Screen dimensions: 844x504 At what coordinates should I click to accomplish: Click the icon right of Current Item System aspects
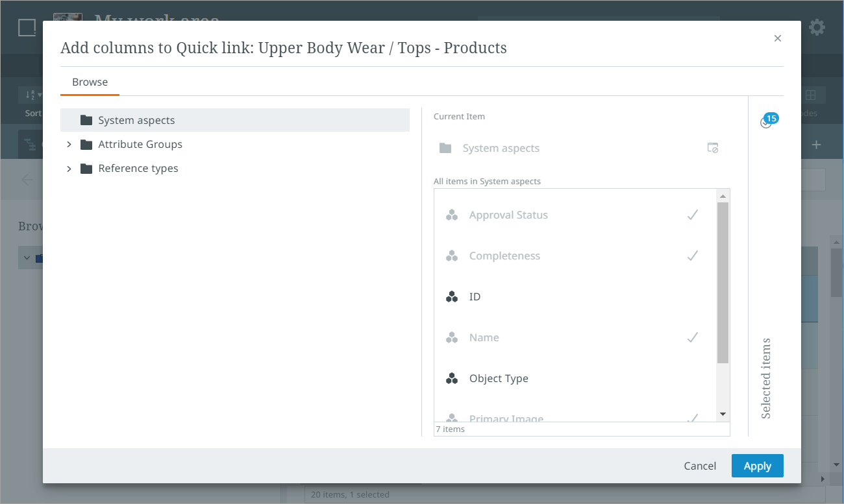coord(712,148)
